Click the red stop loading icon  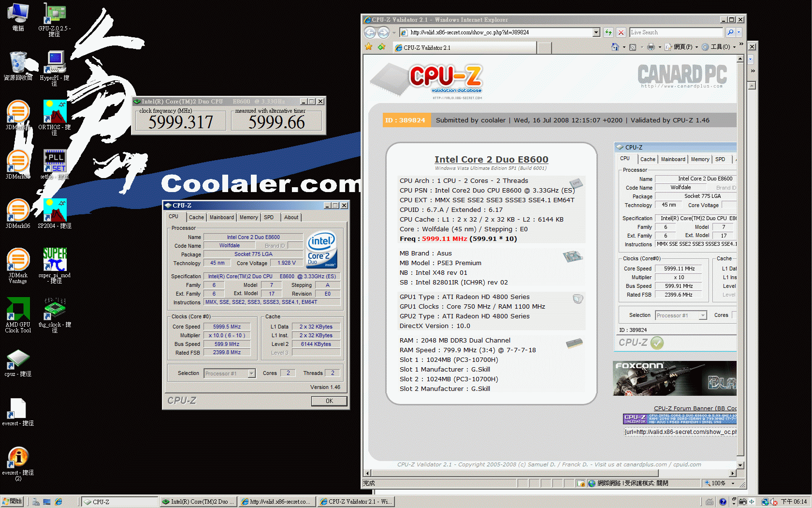pyautogui.click(x=622, y=32)
